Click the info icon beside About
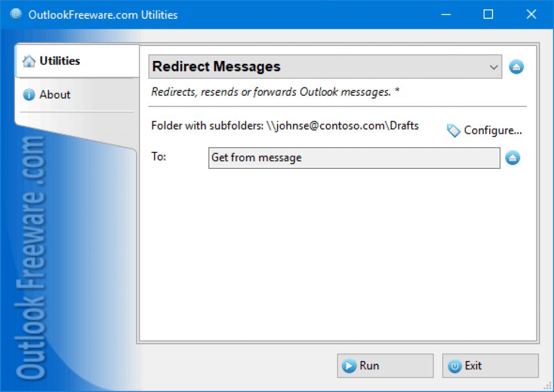554x392 pixels. (29, 95)
